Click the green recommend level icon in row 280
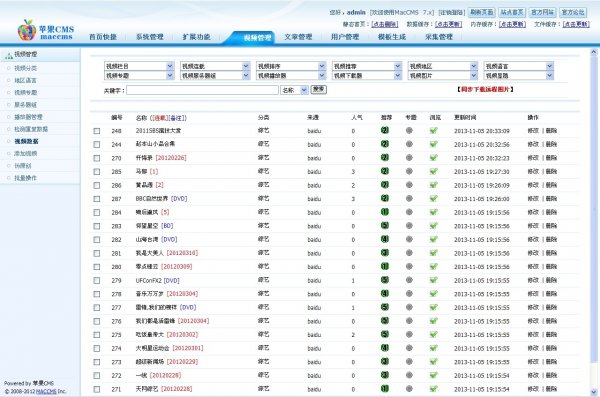The height and width of the screenshot is (397, 600). tap(385, 266)
